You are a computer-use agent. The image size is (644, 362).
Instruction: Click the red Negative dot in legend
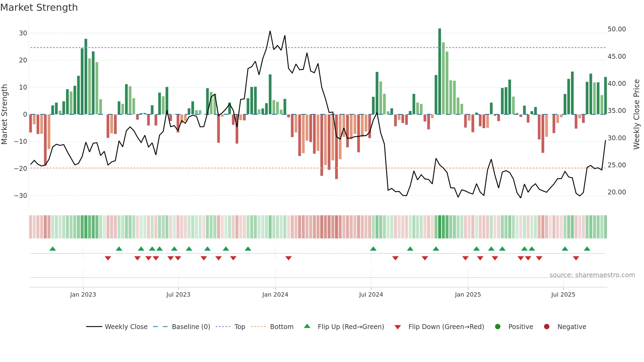point(547,327)
